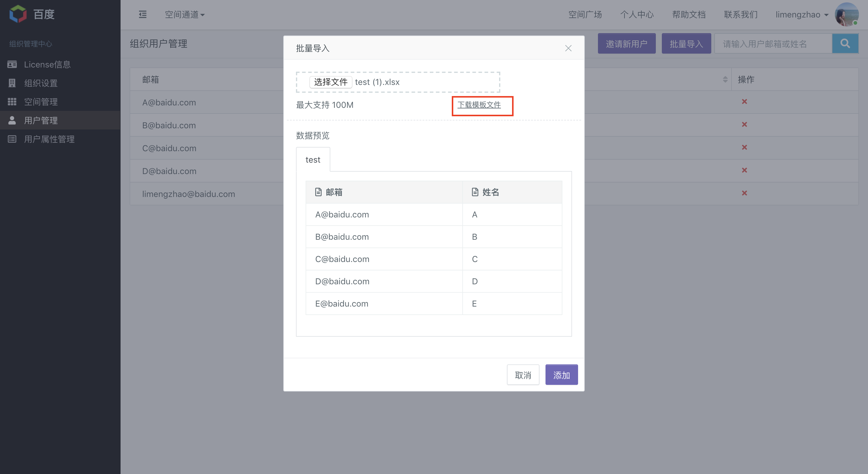Switch to the test sheet tab
The width and height of the screenshot is (868, 474).
pos(313,160)
